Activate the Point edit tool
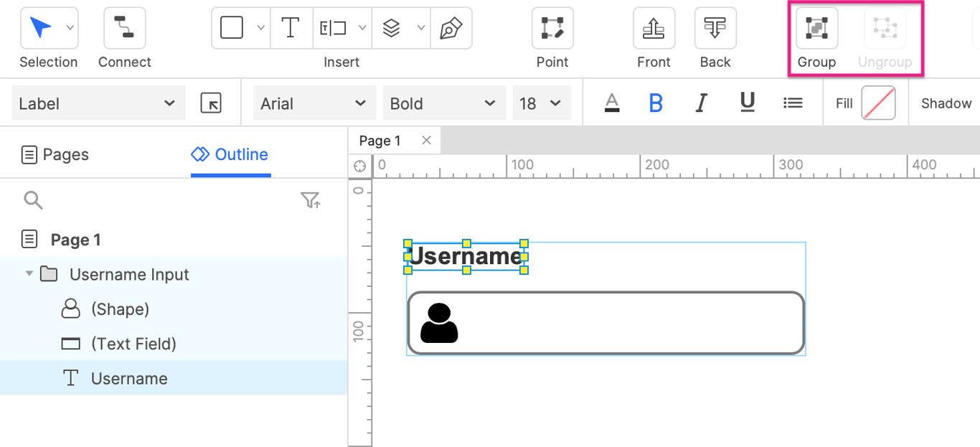980x447 pixels. tap(552, 28)
